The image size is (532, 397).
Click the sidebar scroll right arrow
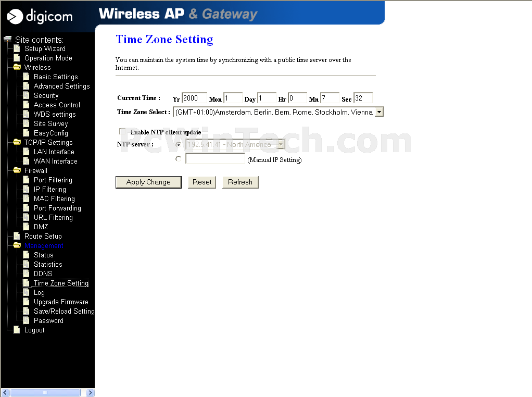(x=90, y=393)
